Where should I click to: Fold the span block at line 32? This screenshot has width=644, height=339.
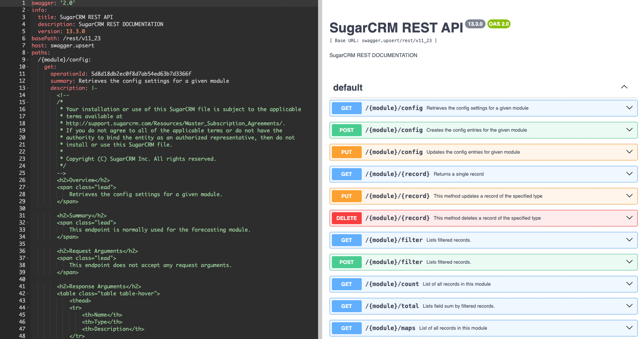(x=28, y=223)
